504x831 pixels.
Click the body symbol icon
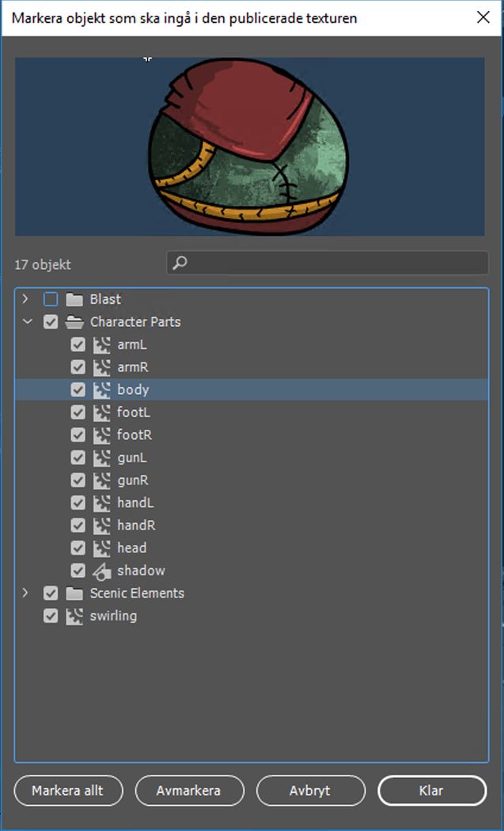(x=102, y=390)
